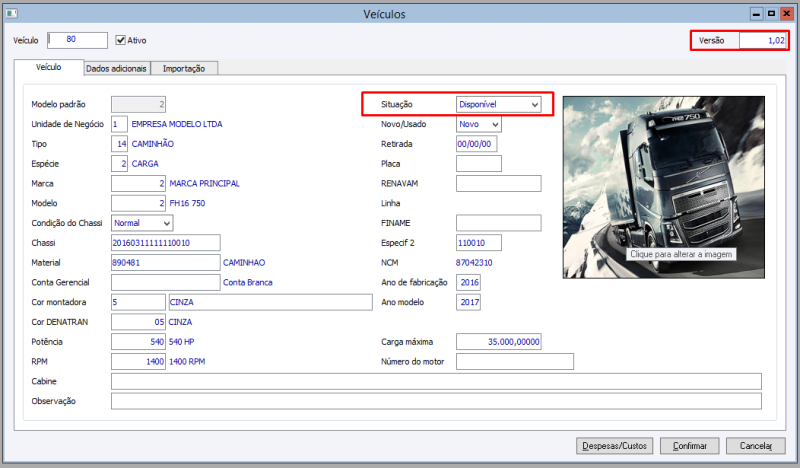This screenshot has width=800, height=468.
Task: Click the RENAVAM input field
Action: (x=498, y=183)
